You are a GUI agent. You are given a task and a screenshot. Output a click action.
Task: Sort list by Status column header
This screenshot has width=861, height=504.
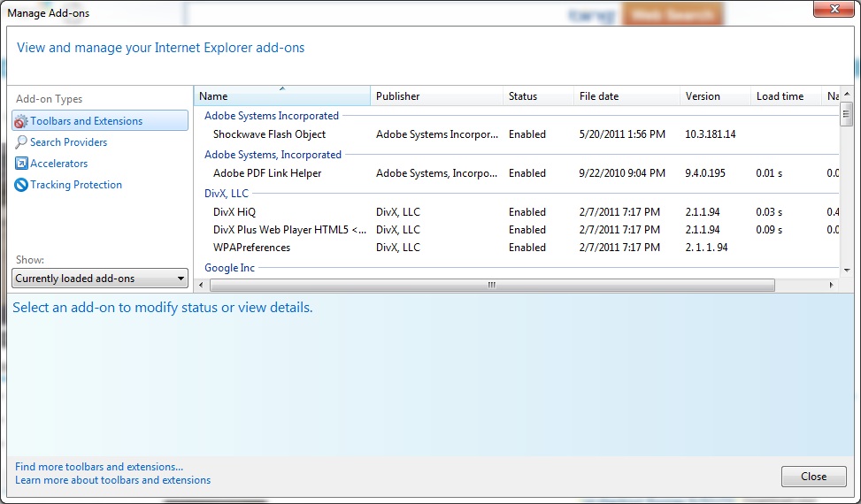point(538,96)
